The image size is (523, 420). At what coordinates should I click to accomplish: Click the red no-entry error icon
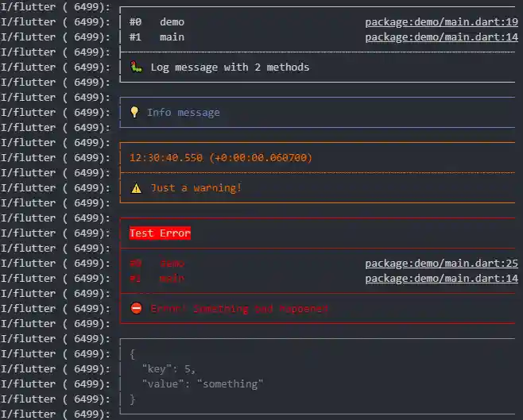coord(136,309)
